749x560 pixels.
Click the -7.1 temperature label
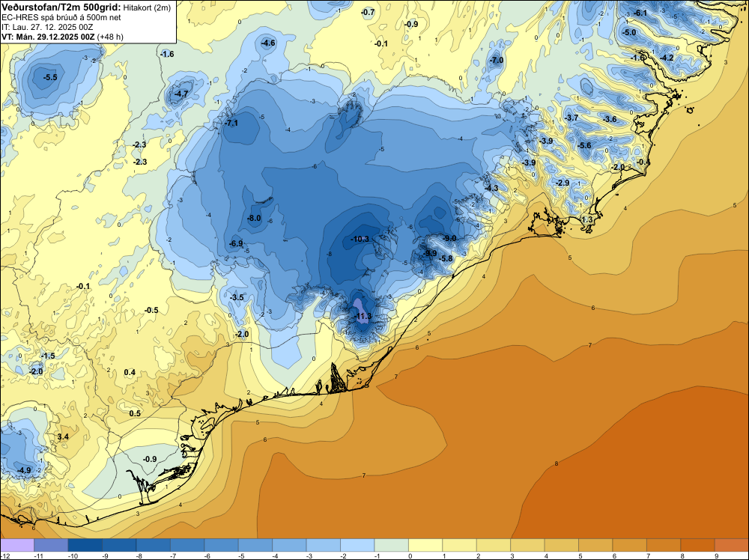click(231, 124)
